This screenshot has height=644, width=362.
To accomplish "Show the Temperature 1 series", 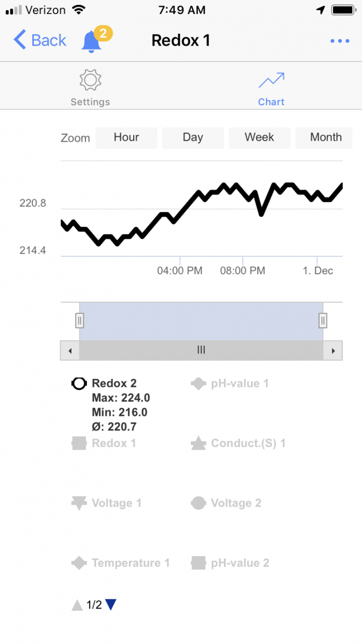I will pos(131,563).
